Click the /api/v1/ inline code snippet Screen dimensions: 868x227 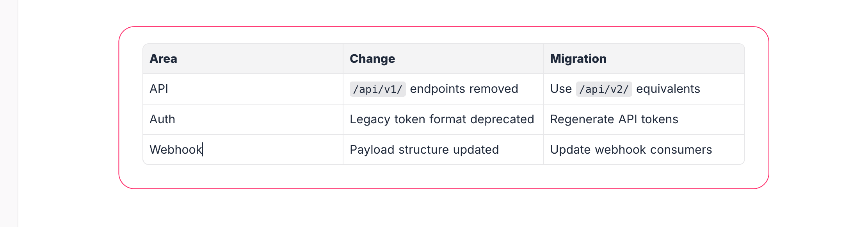click(377, 89)
